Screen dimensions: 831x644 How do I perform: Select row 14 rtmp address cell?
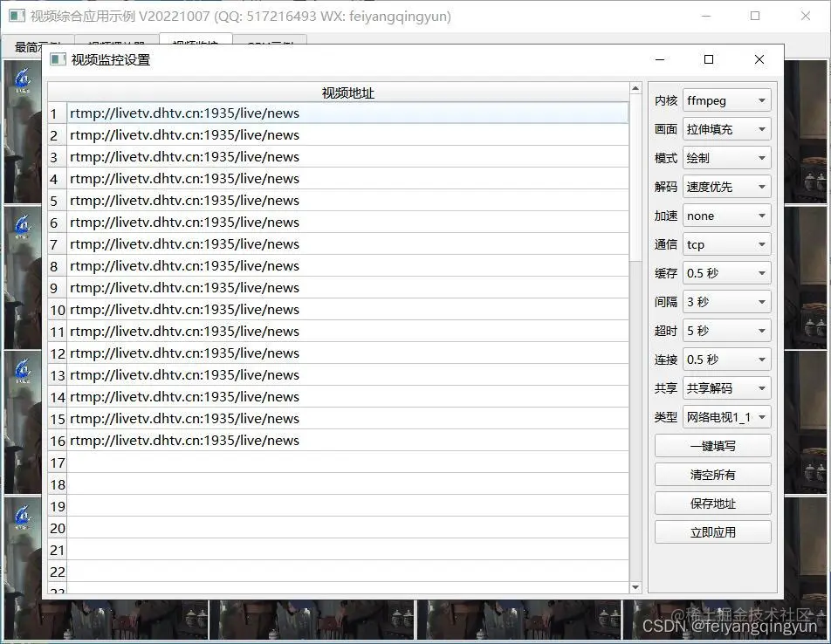pyautogui.click(x=347, y=397)
